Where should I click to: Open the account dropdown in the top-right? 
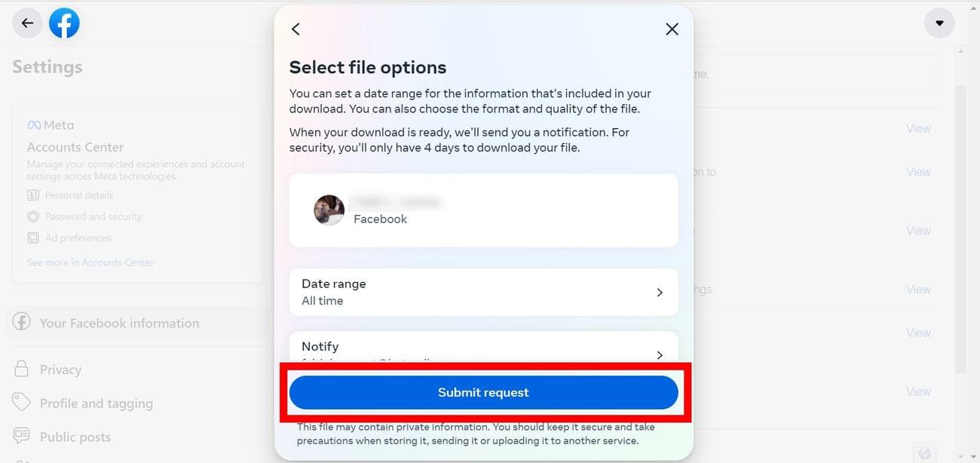(x=939, y=23)
